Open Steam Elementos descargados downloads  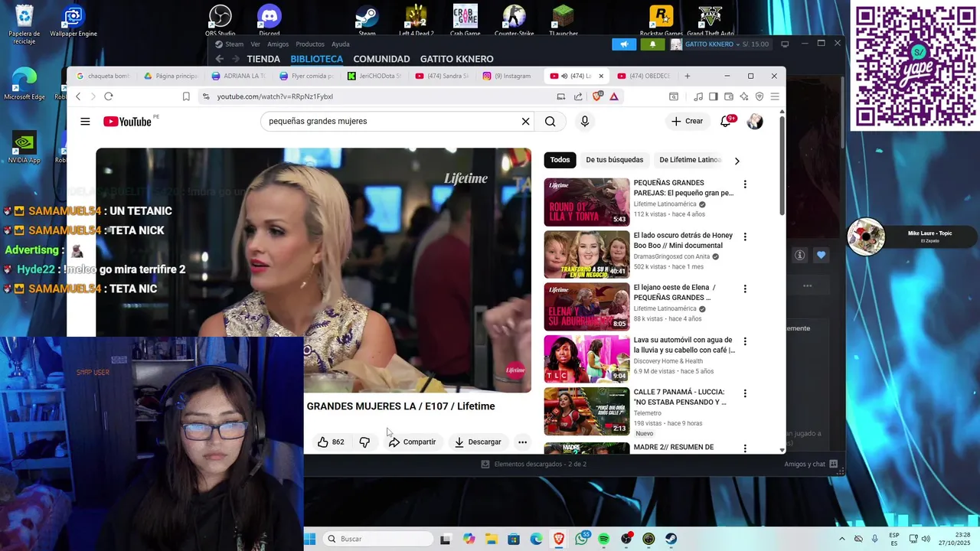click(x=534, y=464)
